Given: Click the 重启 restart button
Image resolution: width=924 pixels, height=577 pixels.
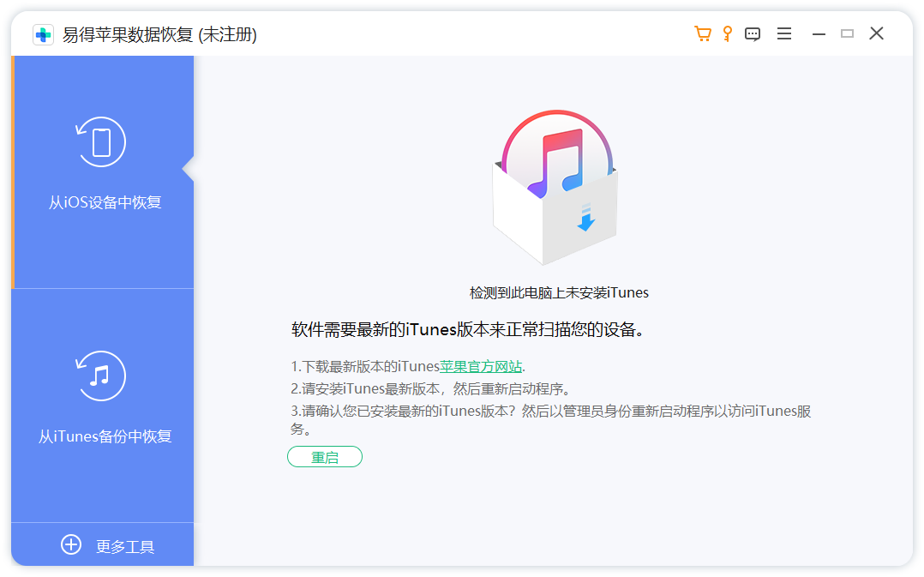Looking at the screenshot, I should (x=325, y=456).
